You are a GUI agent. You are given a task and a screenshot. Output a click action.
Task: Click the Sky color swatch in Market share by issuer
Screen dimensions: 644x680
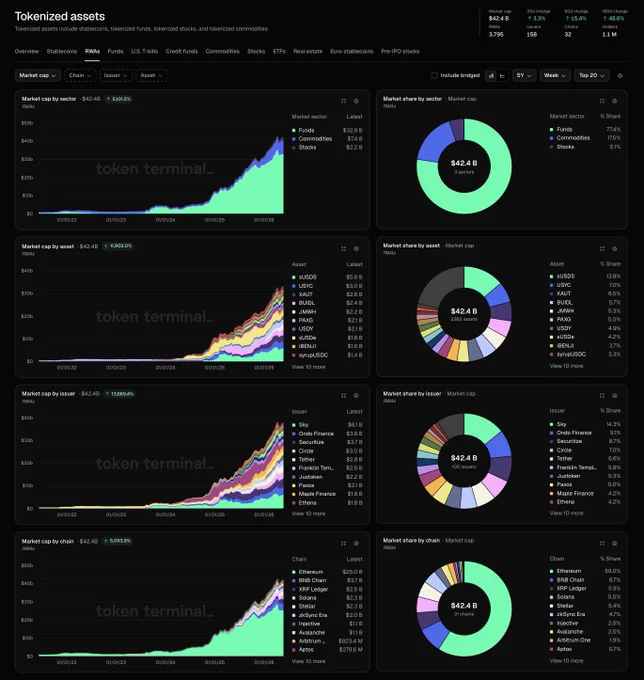click(x=552, y=424)
